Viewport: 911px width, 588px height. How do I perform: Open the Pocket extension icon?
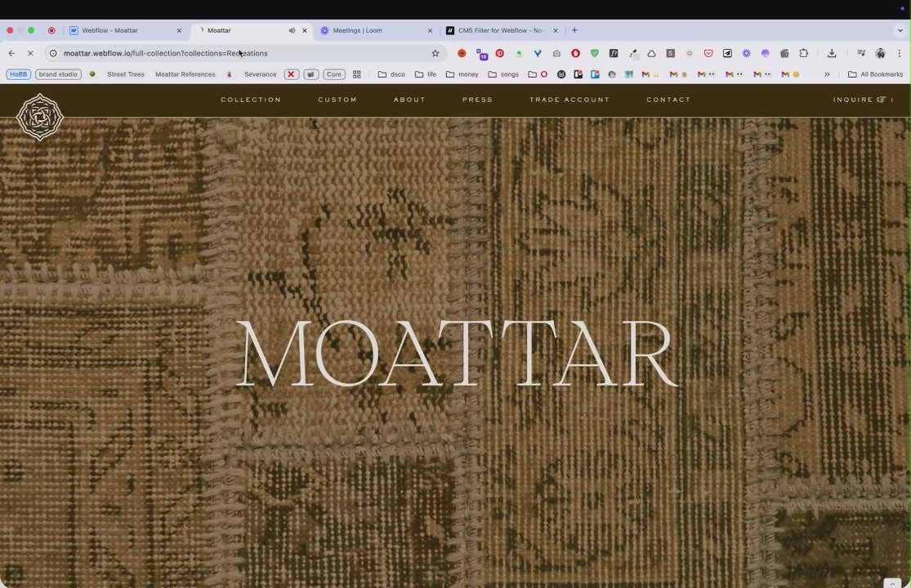point(708,53)
